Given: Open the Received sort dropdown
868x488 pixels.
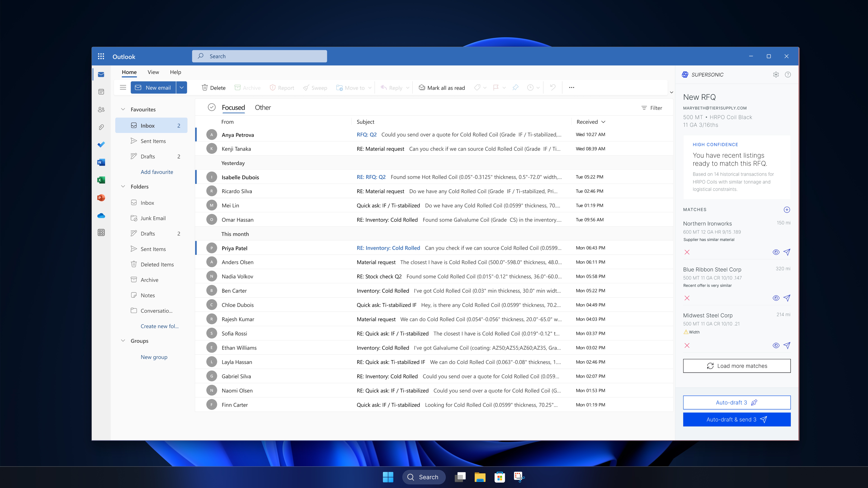Looking at the screenshot, I should [x=603, y=122].
